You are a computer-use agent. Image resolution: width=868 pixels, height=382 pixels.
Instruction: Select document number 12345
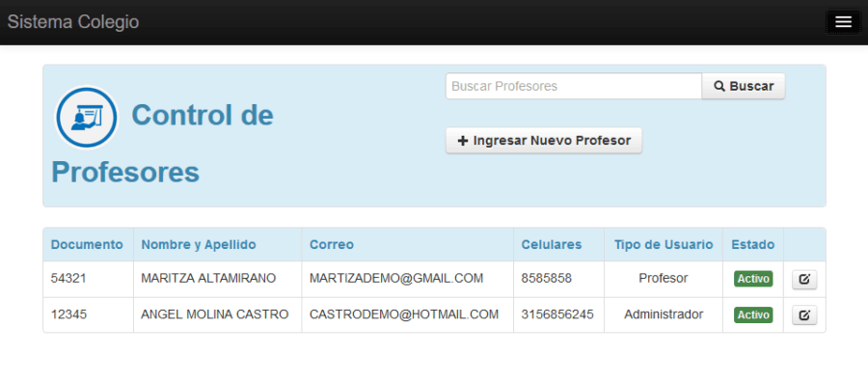68,314
